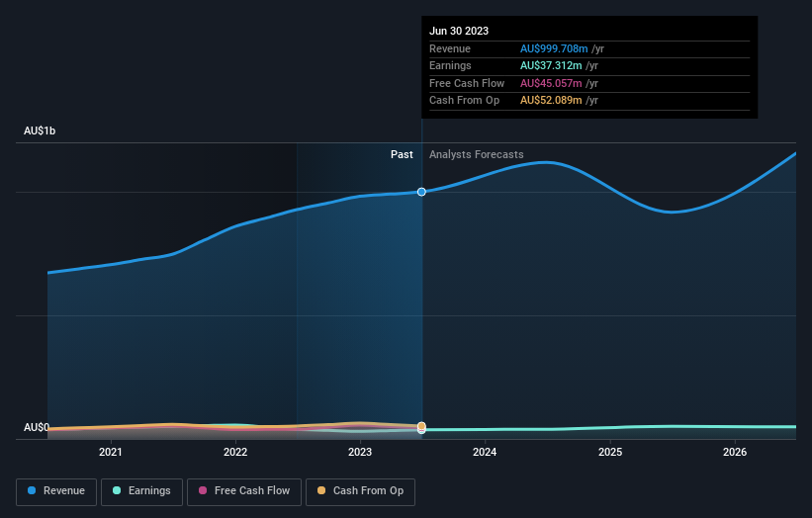Toggle the Free Cash Flow legend button
This screenshot has width=812, height=518.
(244, 491)
